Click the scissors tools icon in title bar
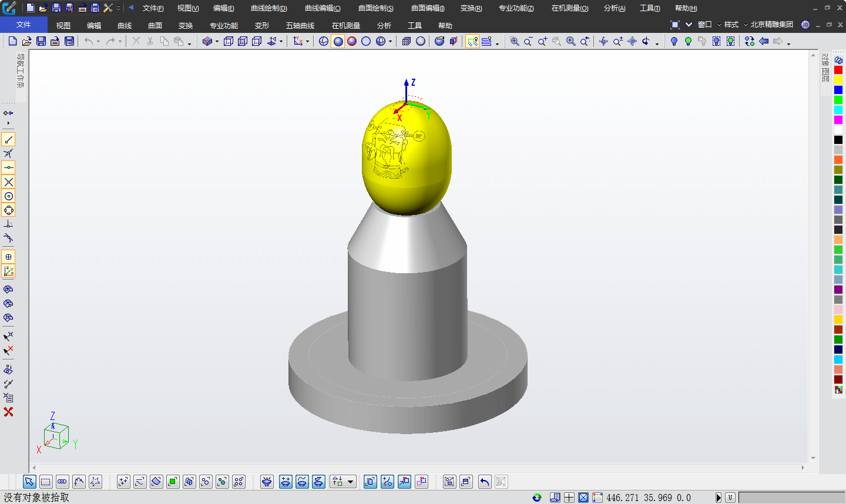Image resolution: width=846 pixels, height=504 pixels. (x=108, y=8)
